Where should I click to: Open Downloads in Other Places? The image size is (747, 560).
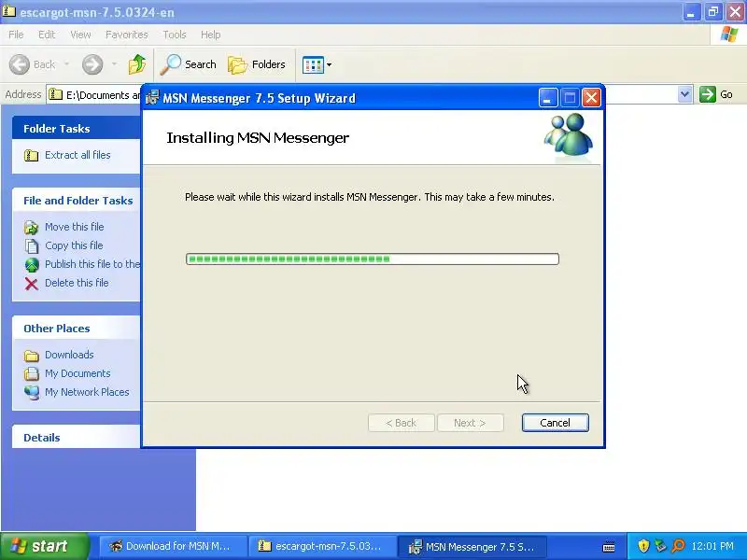69,355
